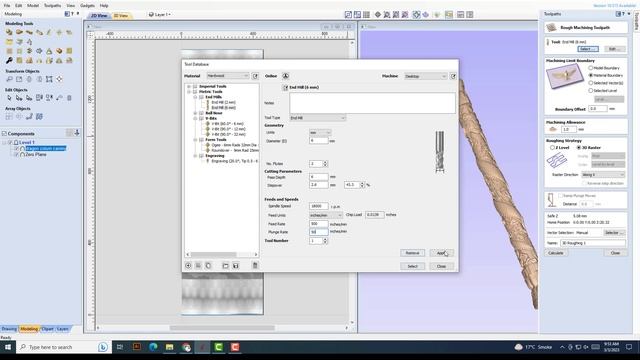Click Selector button for vector selection
The width and height of the screenshot is (640, 360).
point(613,233)
